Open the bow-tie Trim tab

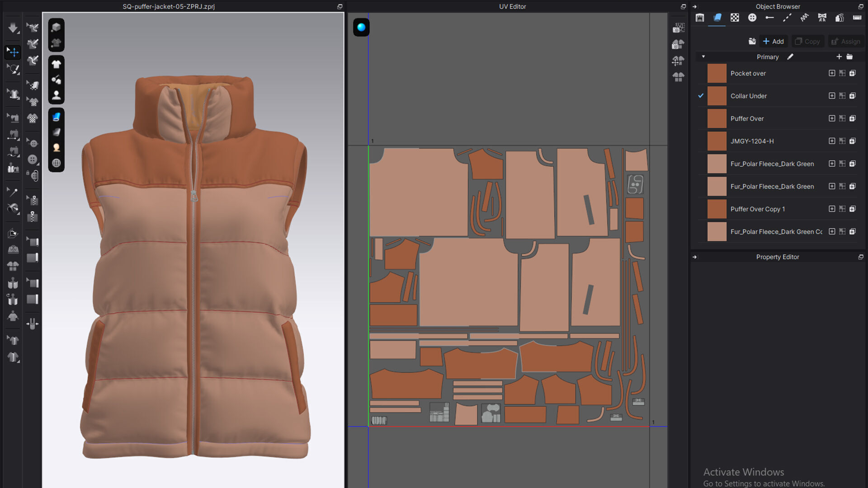click(x=822, y=18)
